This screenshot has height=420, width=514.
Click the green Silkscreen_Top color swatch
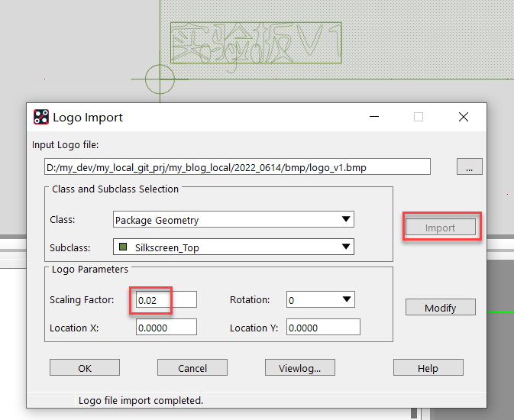(121, 247)
